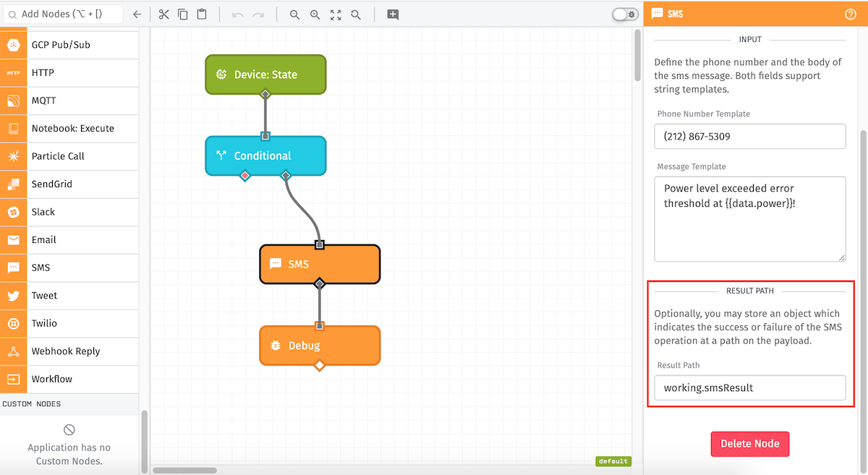Choose Webhook Reply in the node palette

[x=69, y=351]
